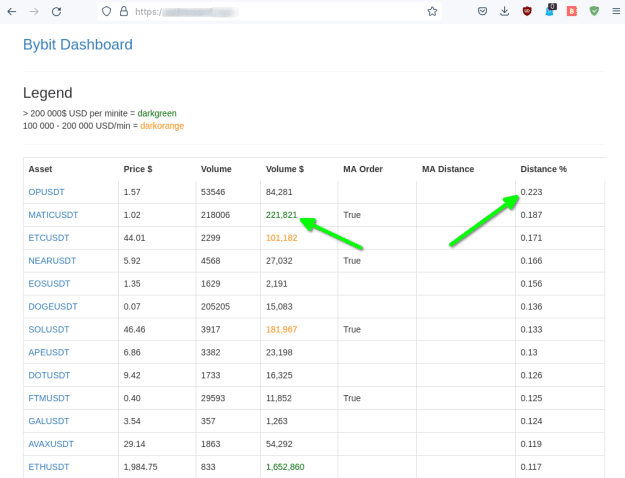Click the 0.117 distance value

pos(531,467)
